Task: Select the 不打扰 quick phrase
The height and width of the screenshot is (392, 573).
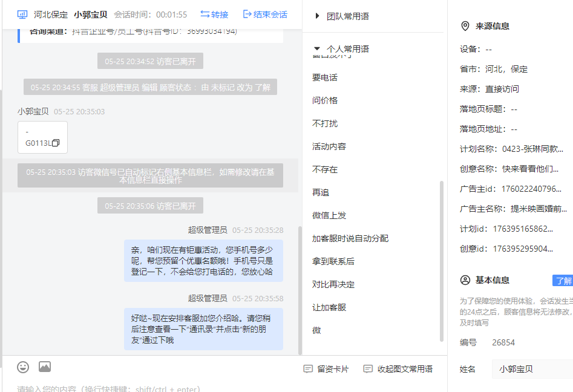Action: (325, 123)
